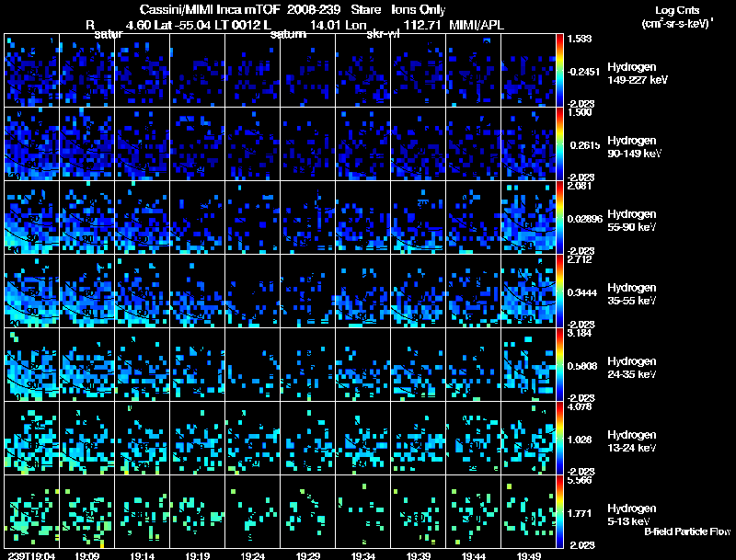The image size is (736, 560).
Task: Select the Hydrogen 13-24 keV panel at 19:34
Action: point(362,438)
